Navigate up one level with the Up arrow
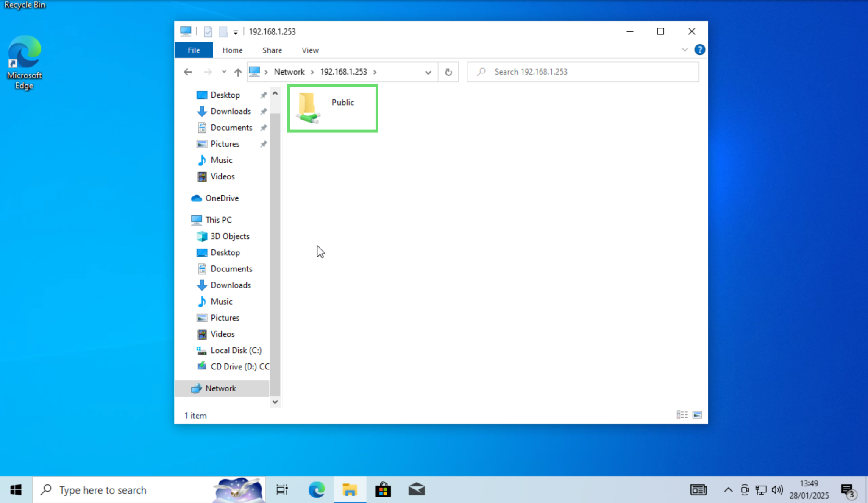The width and height of the screenshot is (868, 503). [237, 72]
